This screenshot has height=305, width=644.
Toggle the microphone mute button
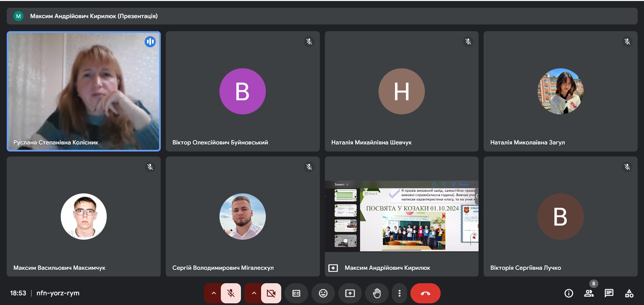pos(231,293)
